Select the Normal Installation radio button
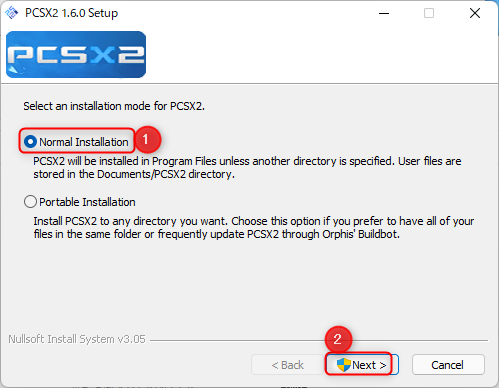This screenshot has width=499, height=388. (30, 142)
